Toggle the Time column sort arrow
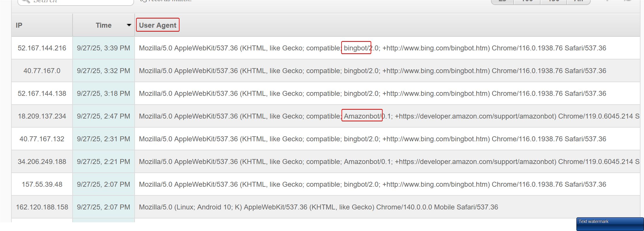This screenshot has width=644, height=231. 129,25
